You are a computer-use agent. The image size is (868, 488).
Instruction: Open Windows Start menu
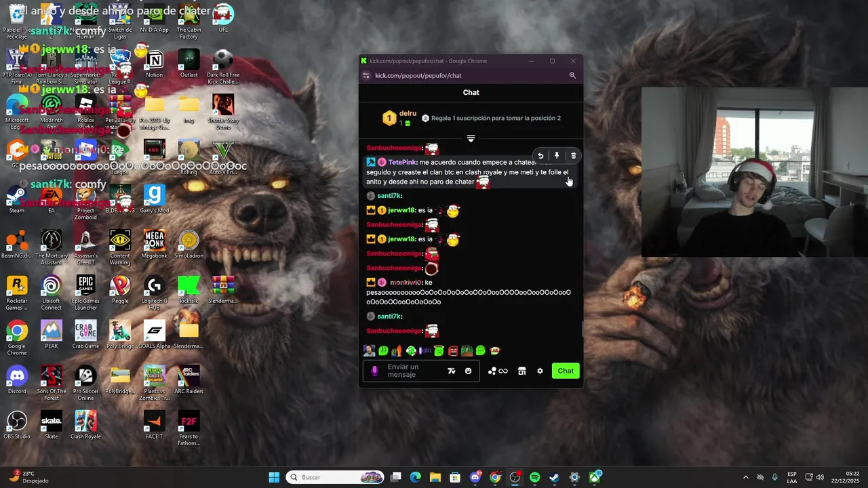274,477
